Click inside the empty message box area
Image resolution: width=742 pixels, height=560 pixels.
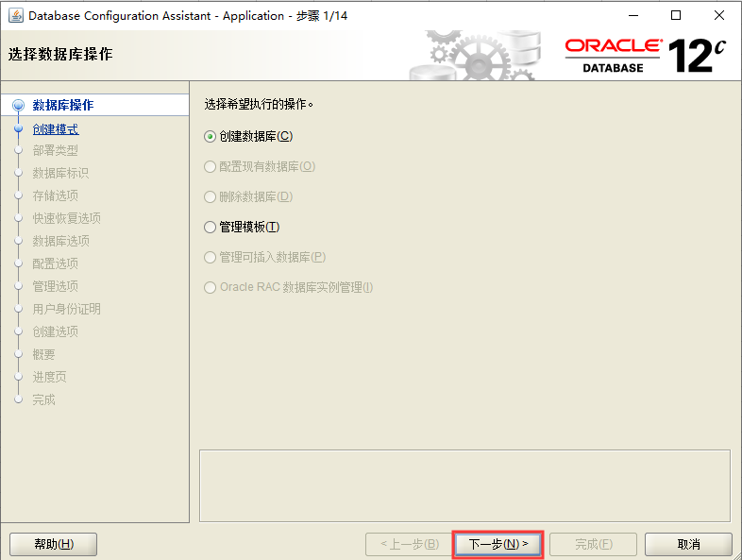[464, 484]
